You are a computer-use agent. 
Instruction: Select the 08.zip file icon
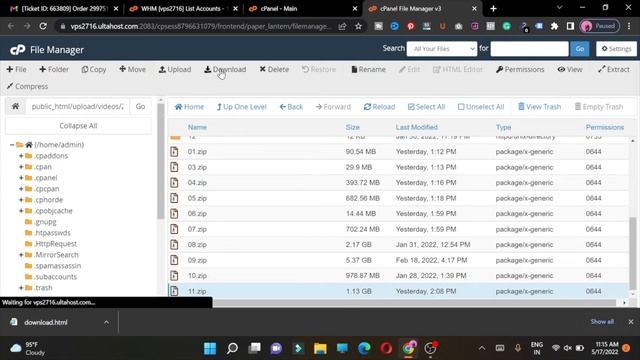tap(174, 244)
